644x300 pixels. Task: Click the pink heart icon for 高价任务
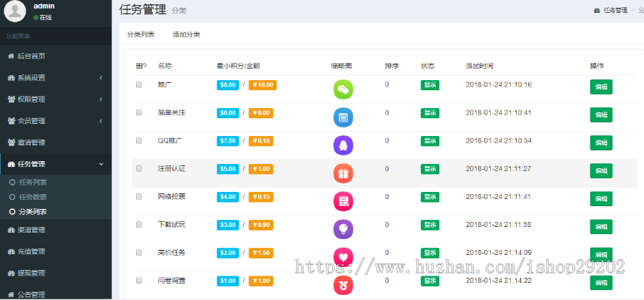[343, 256]
